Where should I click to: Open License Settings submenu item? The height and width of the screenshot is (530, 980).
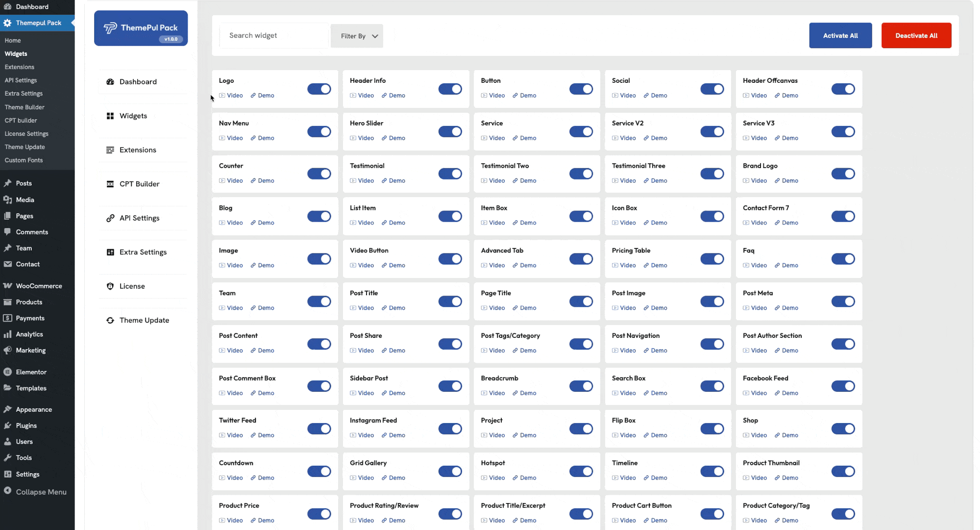pos(26,134)
